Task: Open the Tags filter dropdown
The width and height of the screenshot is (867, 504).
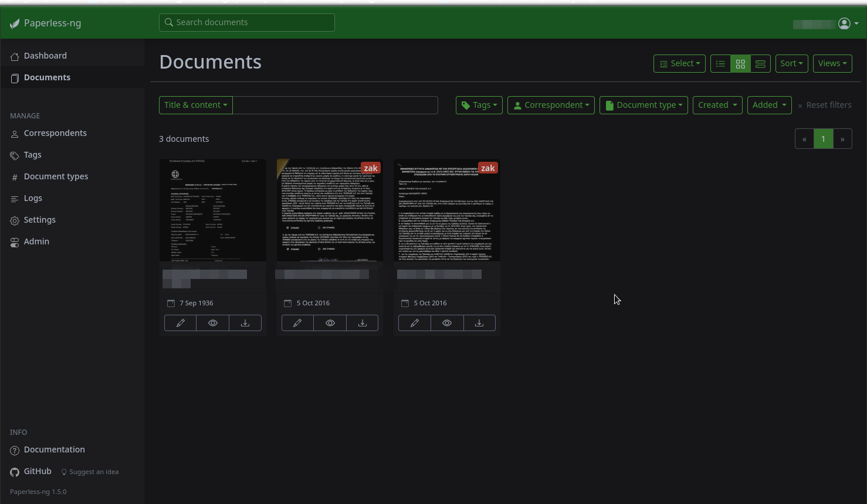Action: coord(479,105)
